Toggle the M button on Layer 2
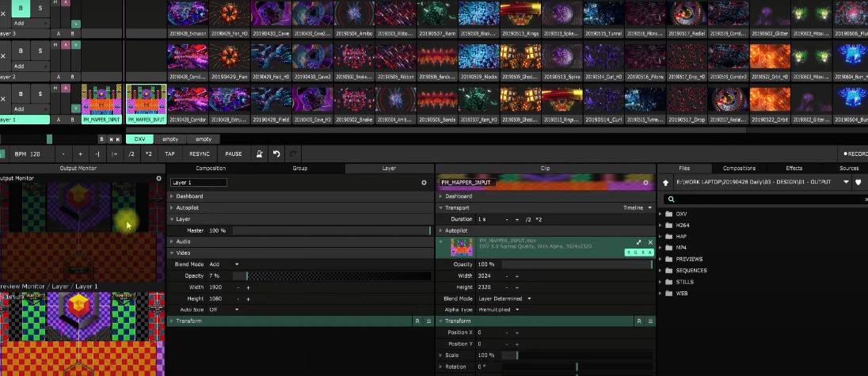 [55, 46]
